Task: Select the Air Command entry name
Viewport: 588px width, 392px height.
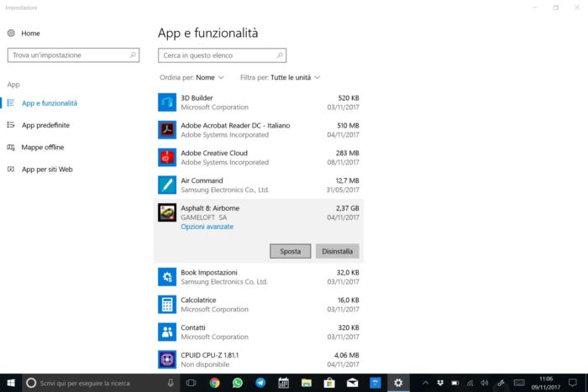Action: 202,180
